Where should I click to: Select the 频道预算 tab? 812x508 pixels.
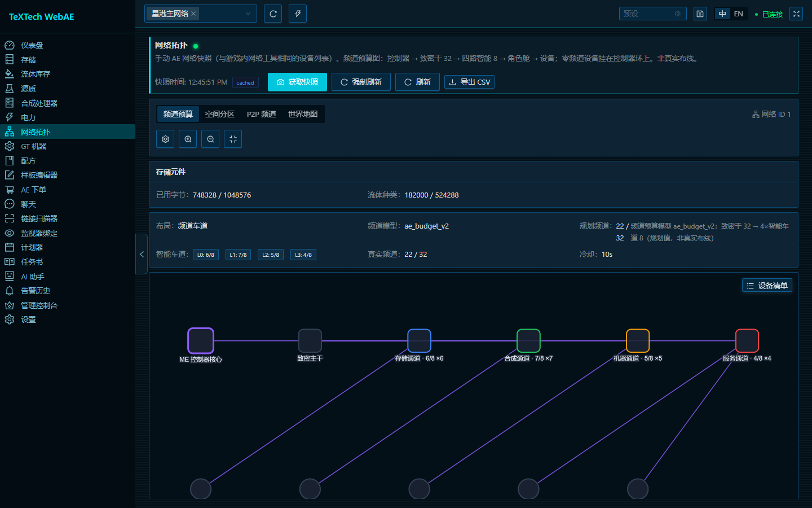[x=178, y=114]
